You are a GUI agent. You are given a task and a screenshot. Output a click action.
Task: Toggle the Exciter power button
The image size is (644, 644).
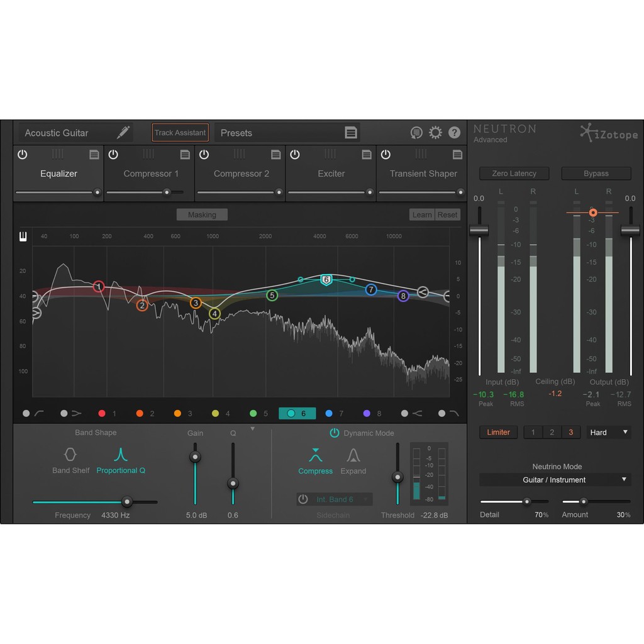click(x=294, y=155)
